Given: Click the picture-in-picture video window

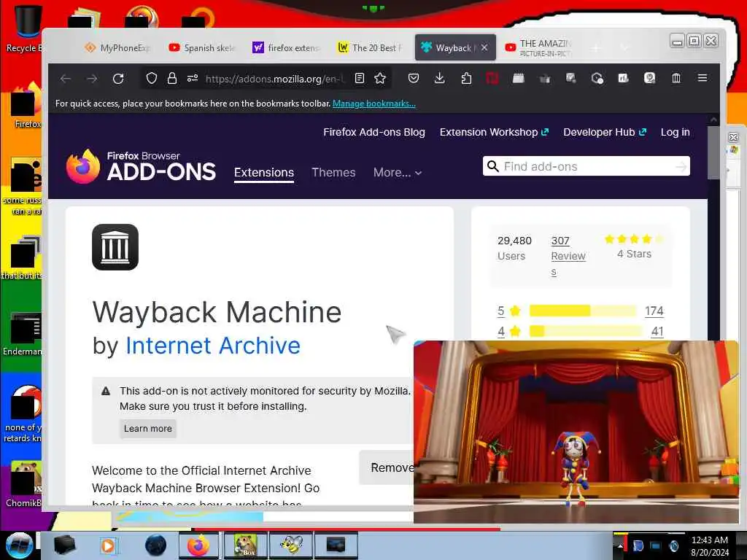Looking at the screenshot, I should 576,432.
